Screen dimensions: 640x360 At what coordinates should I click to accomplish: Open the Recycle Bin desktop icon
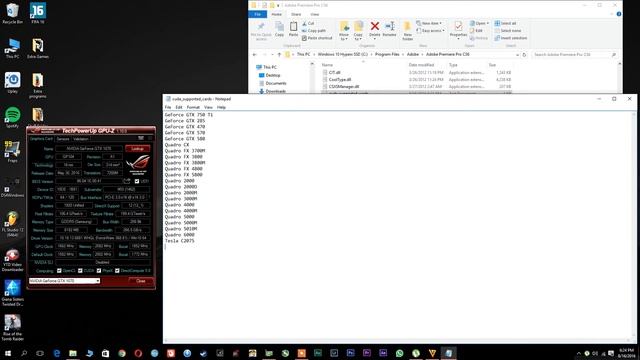pos(13,13)
